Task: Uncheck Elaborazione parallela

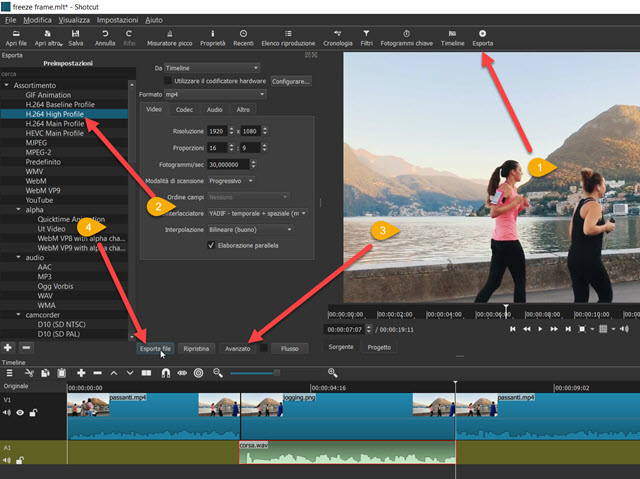Action: (x=211, y=245)
